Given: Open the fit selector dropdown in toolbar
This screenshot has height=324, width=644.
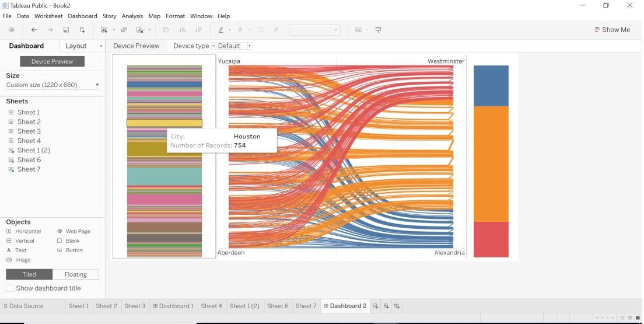Looking at the screenshot, I should [314, 30].
